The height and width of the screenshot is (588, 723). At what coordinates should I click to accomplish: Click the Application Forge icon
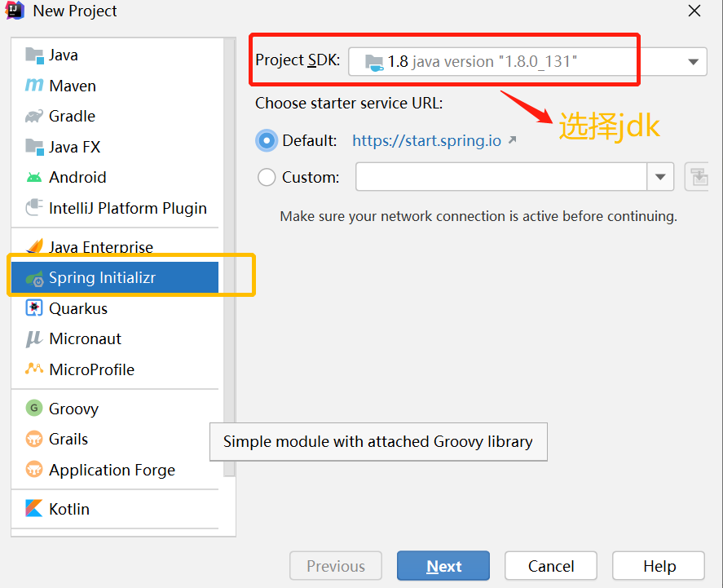click(34, 470)
